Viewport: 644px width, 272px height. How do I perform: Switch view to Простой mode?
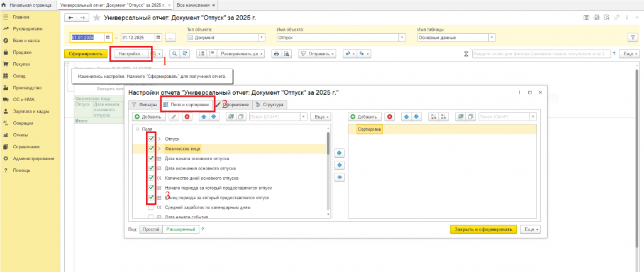click(151, 229)
